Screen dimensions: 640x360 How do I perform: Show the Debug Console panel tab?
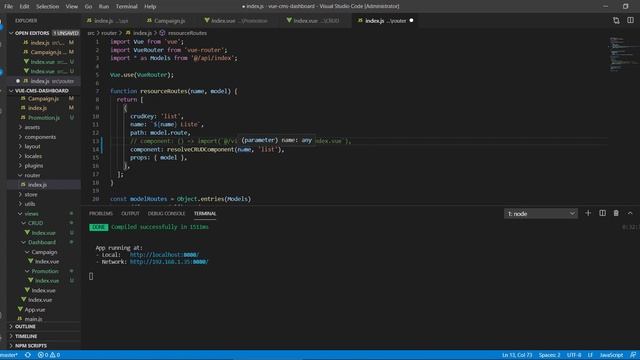pyautogui.click(x=167, y=213)
